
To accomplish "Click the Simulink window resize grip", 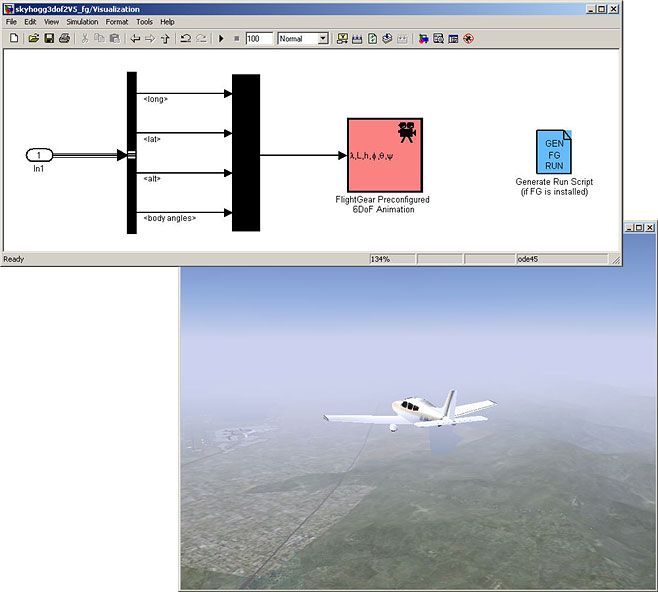I will (x=616, y=260).
